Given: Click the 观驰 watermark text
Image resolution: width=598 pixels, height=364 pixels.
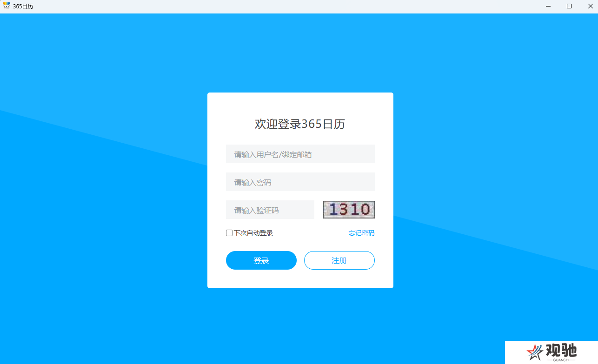Looking at the screenshot, I should pyautogui.click(x=561, y=351).
